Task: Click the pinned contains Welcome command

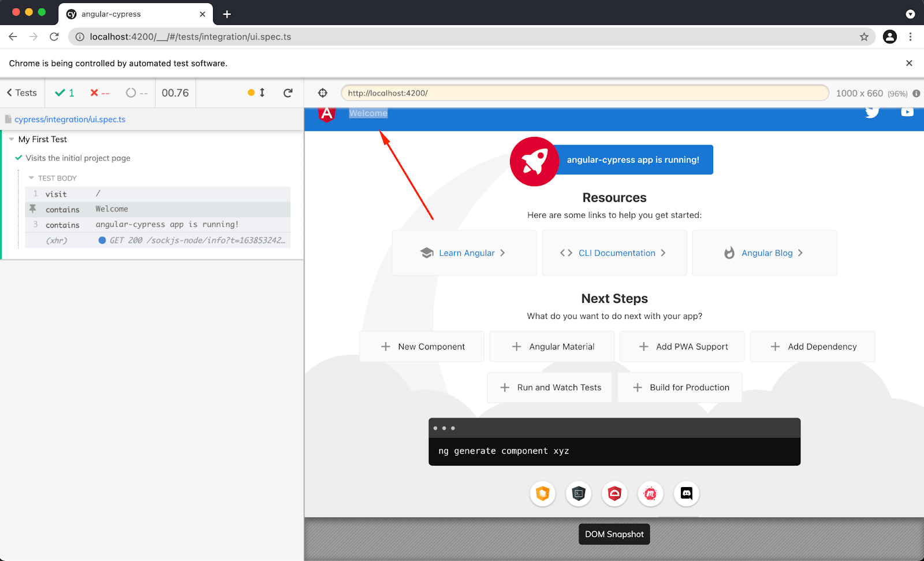Action: 157,209
